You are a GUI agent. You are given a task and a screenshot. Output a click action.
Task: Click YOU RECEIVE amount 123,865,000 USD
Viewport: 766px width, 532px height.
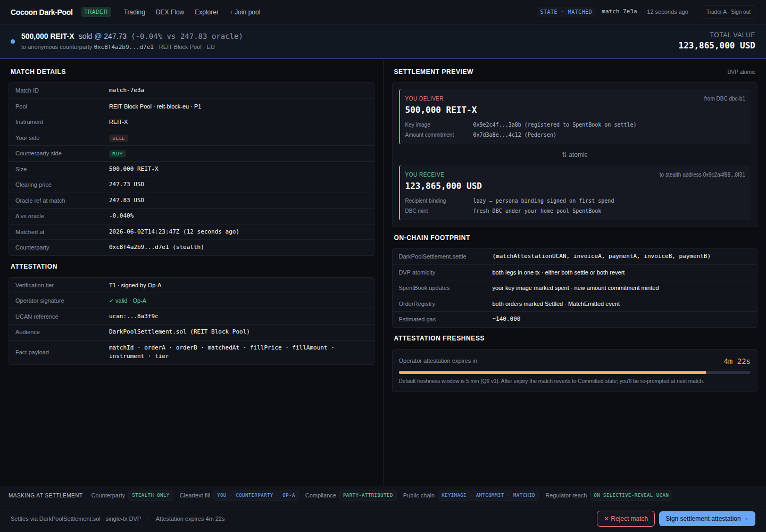pos(443,186)
